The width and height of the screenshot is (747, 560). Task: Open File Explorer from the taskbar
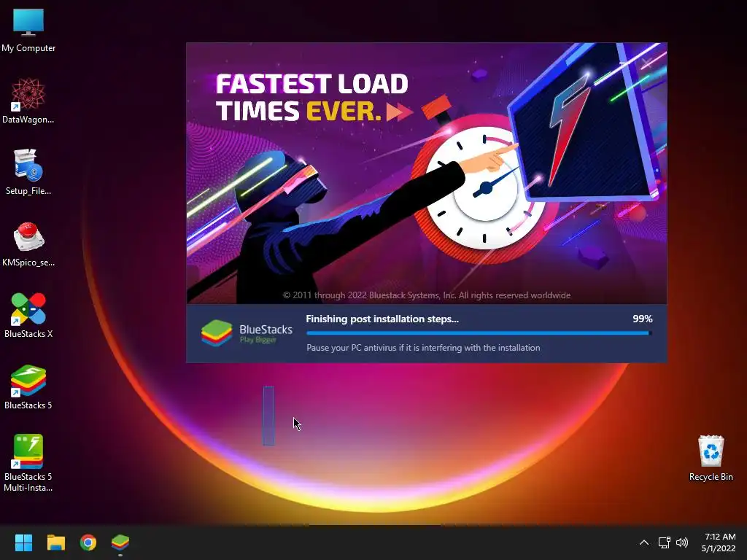point(55,542)
